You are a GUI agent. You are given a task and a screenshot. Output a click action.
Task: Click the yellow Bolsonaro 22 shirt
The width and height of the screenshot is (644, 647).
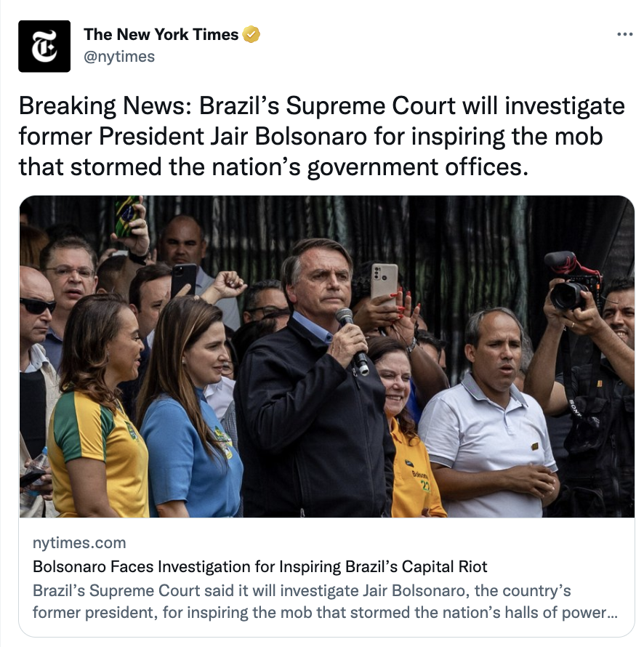pyautogui.click(x=414, y=470)
